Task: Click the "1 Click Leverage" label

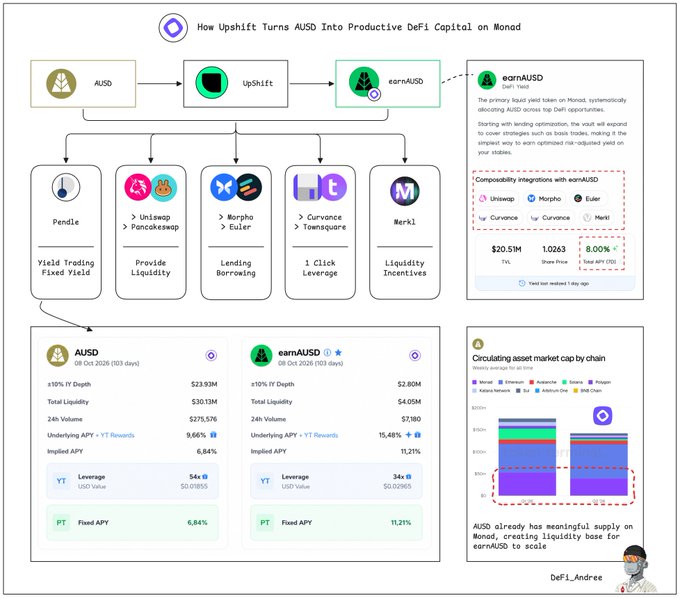Action: [x=320, y=268]
